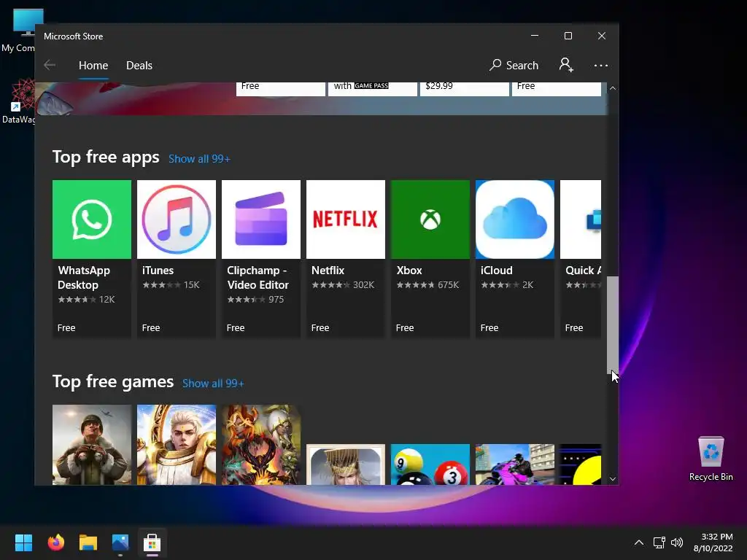Open the ancient emperor game thumbnail

tap(345, 464)
